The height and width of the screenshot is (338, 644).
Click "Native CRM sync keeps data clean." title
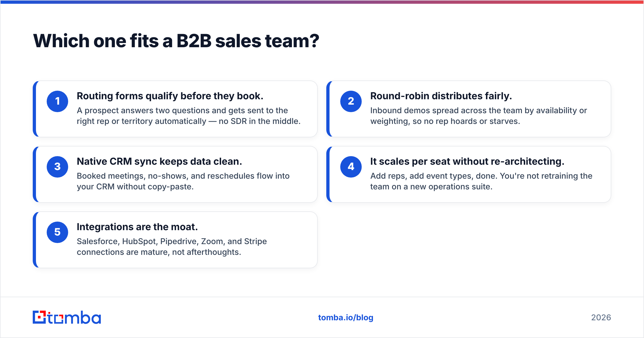[x=159, y=161]
